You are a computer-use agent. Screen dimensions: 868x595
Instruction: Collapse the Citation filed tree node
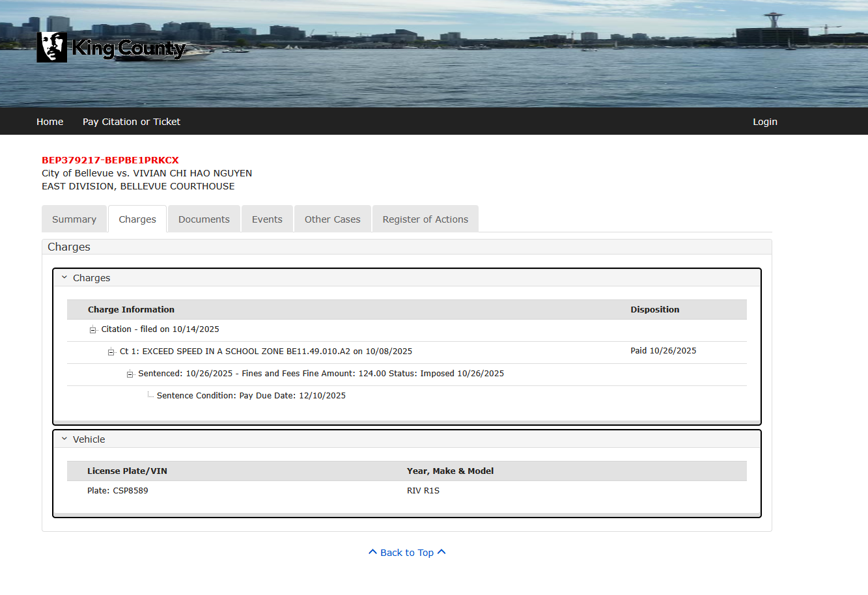[93, 330]
